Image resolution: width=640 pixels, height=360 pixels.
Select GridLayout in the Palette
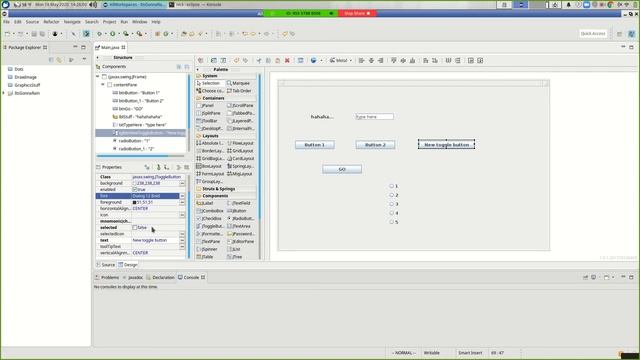241,151
